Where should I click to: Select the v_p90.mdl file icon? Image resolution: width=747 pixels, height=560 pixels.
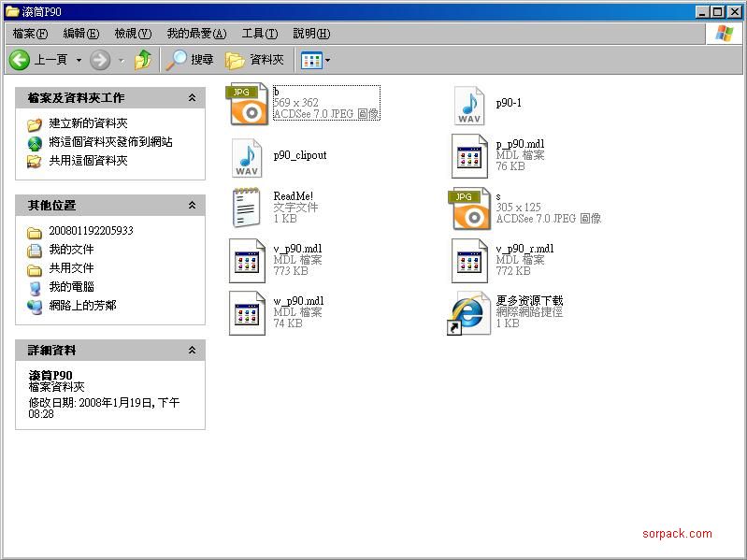point(248,261)
